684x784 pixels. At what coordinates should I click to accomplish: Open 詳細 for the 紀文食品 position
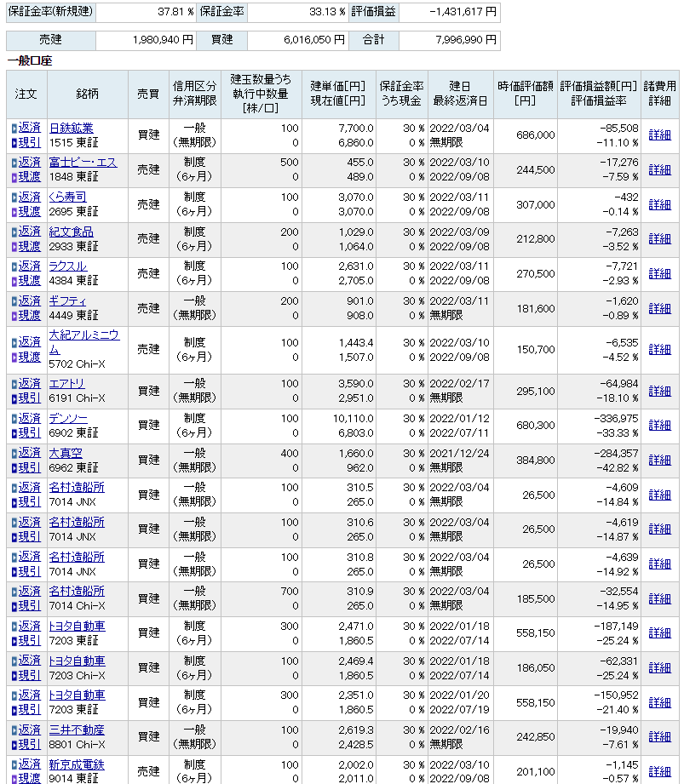click(659, 238)
